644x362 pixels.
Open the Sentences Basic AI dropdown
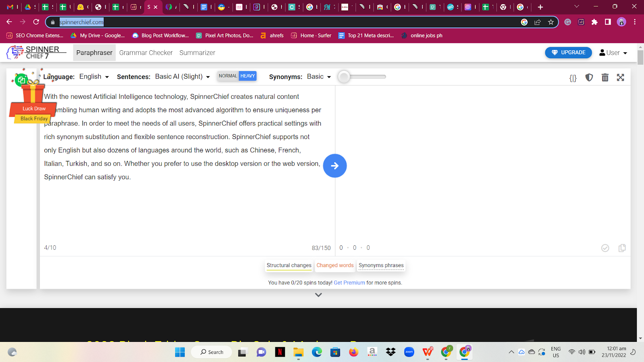[x=183, y=76]
